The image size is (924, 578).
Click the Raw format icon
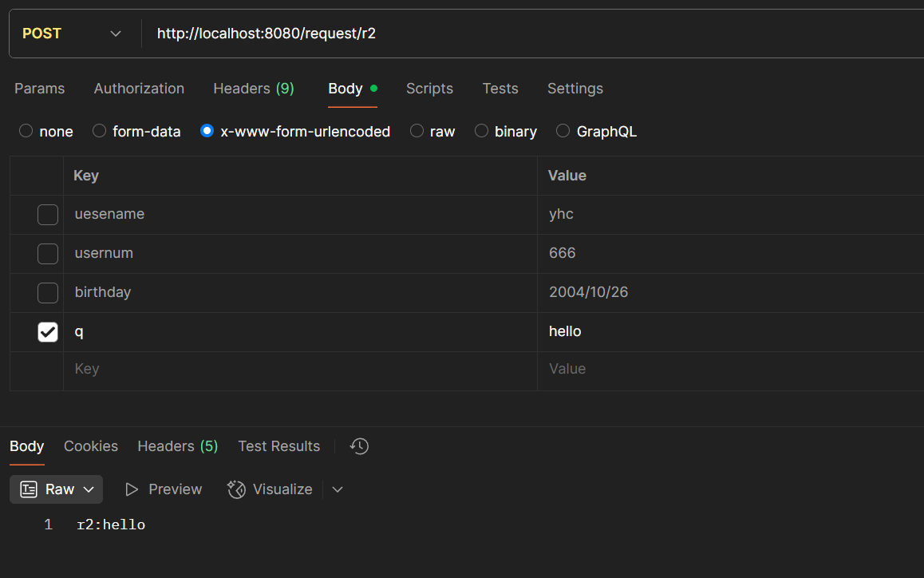(x=29, y=489)
